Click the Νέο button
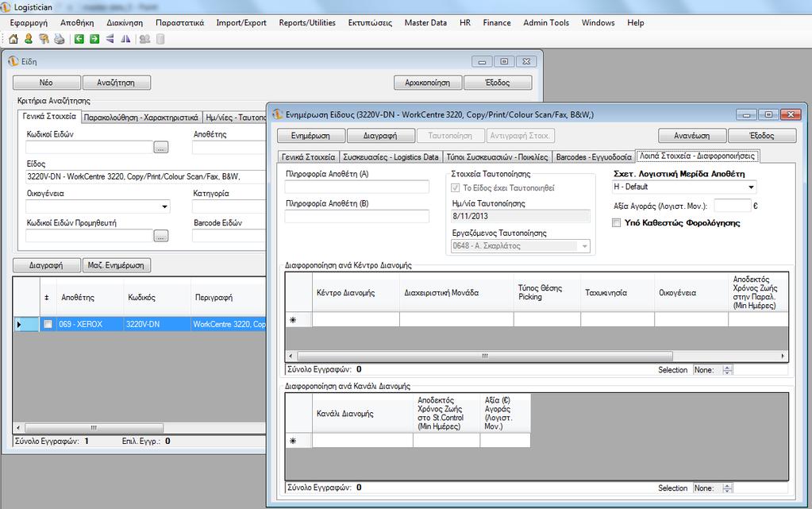 point(47,83)
